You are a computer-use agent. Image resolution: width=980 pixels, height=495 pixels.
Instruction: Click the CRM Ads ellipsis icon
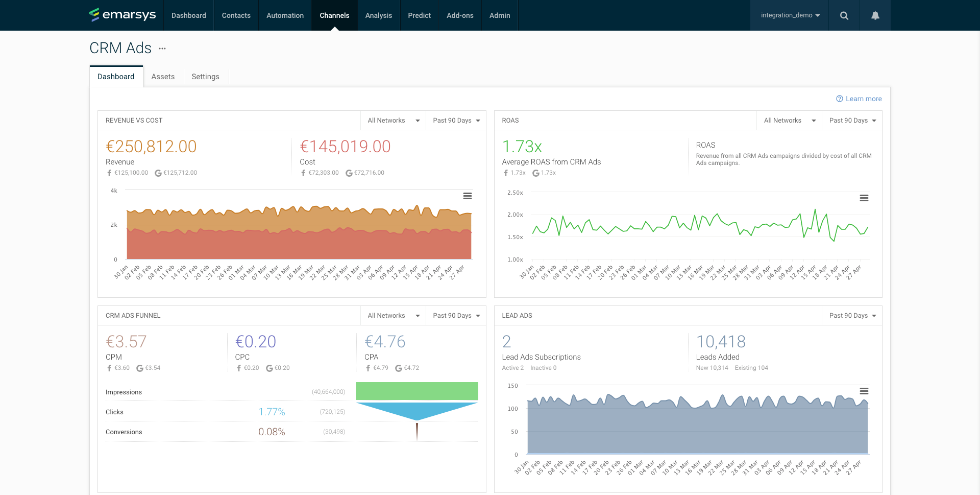click(162, 49)
